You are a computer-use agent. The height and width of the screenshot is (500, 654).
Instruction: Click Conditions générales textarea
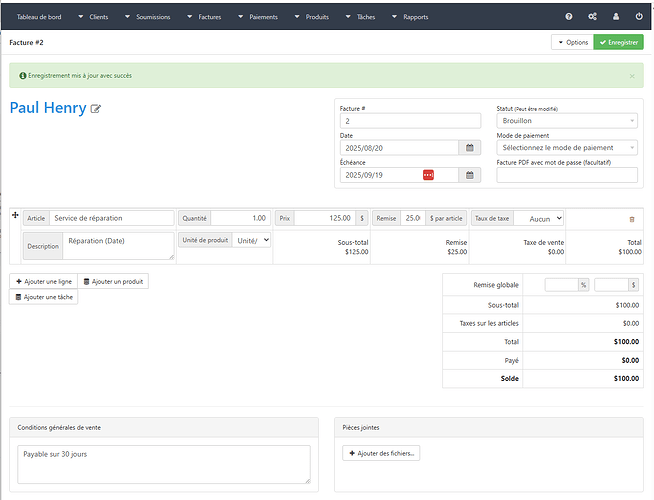pyautogui.click(x=164, y=465)
